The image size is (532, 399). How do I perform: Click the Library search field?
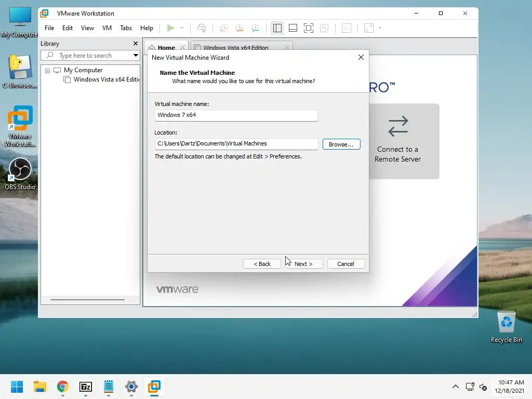[87, 55]
